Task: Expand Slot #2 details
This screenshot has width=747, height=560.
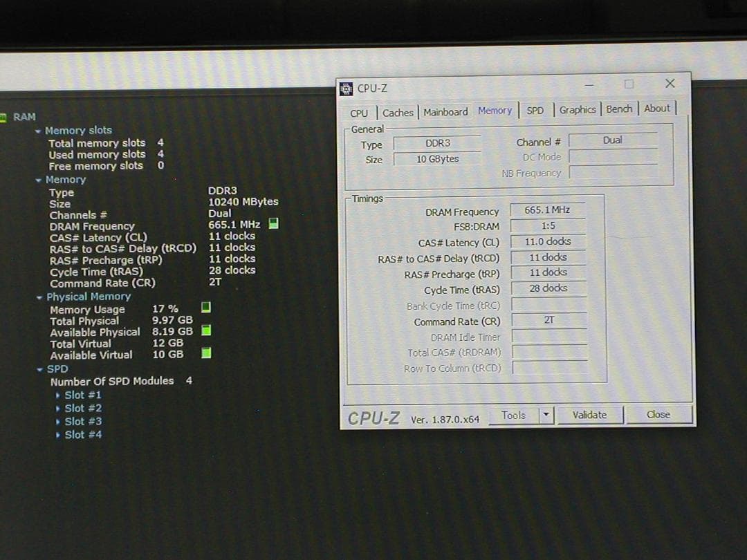Action: [57, 409]
